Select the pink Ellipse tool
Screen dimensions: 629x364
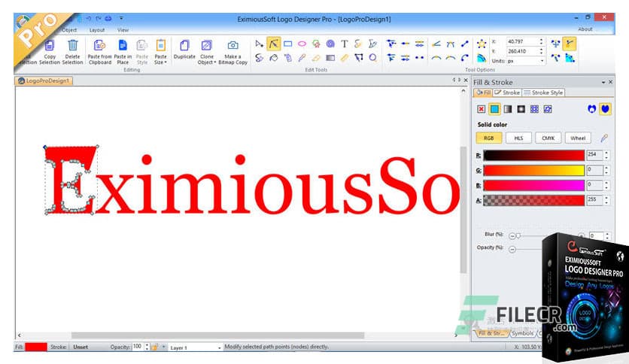point(302,44)
